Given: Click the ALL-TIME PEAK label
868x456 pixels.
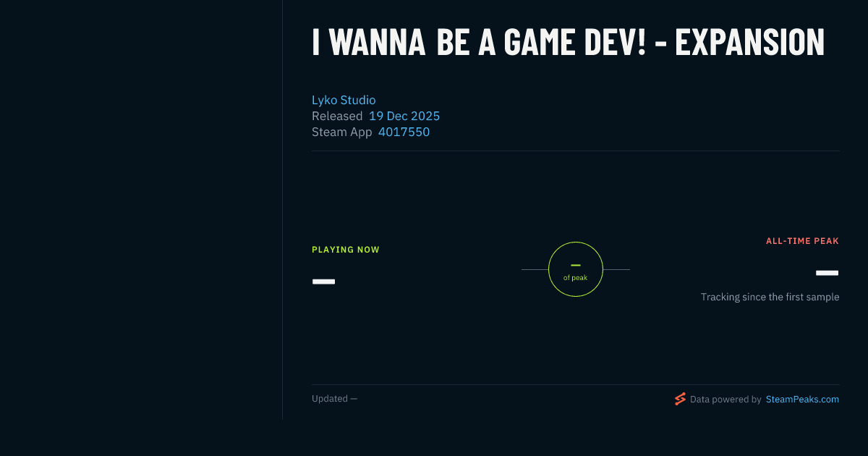Looking at the screenshot, I should [x=802, y=241].
